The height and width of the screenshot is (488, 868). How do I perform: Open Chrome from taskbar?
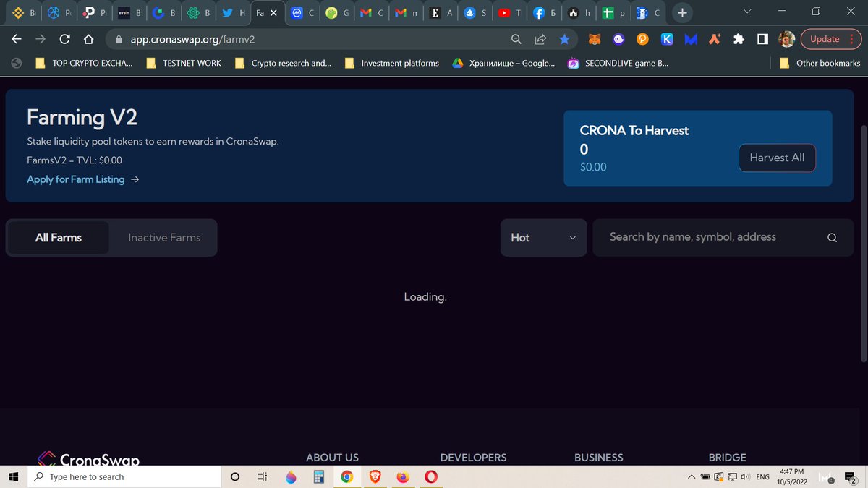coord(346,476)
